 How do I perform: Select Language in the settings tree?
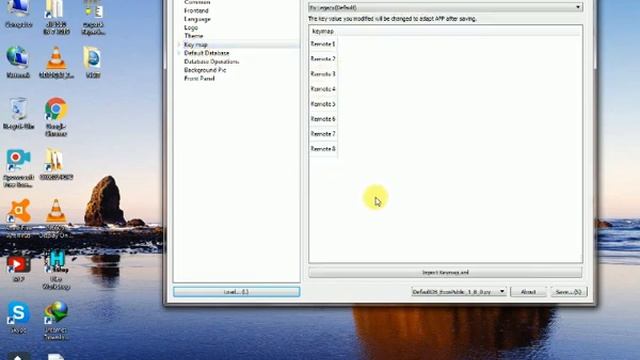click(197, 19)
